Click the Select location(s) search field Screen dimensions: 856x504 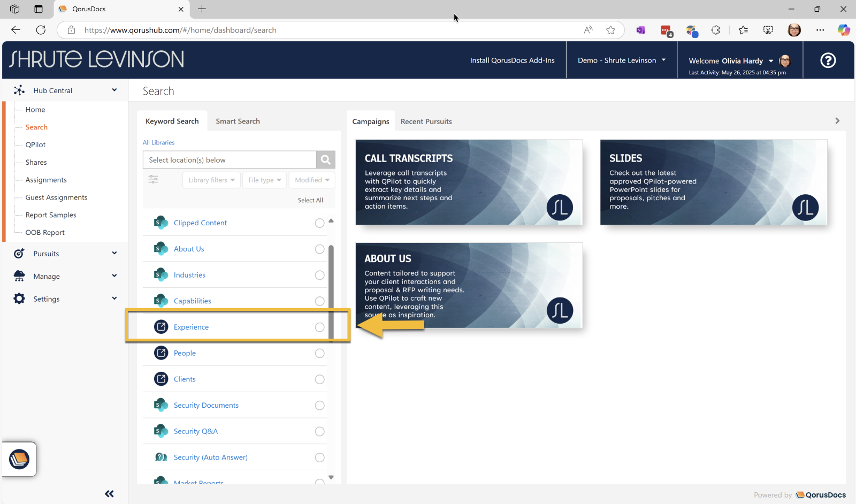coord(230,159)
